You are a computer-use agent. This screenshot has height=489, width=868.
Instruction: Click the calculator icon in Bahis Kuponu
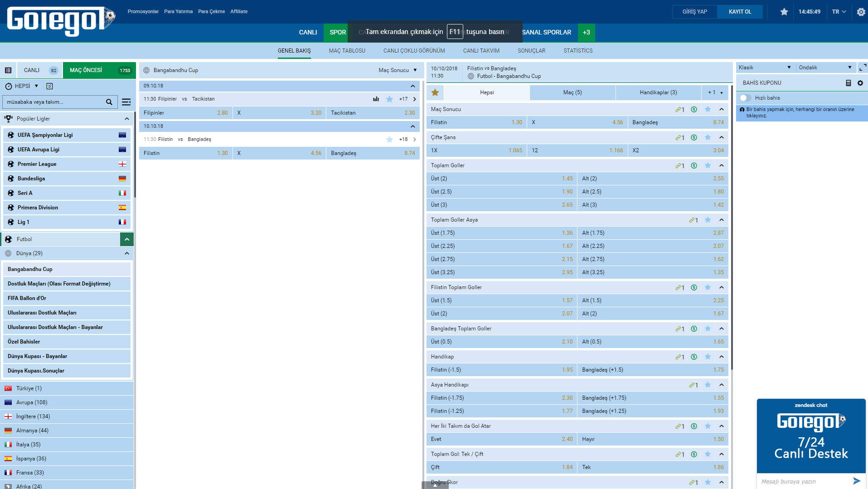[848, 83]
